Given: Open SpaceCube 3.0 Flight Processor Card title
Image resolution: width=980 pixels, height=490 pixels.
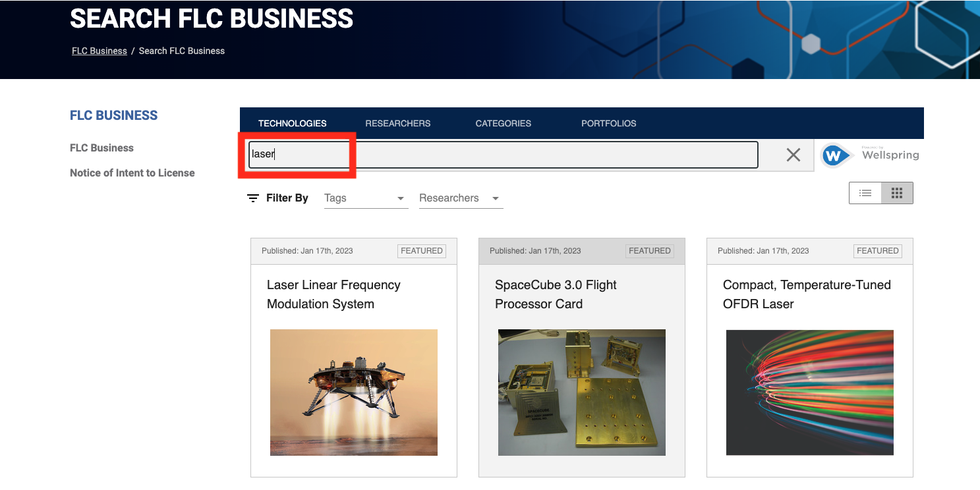Looking at the screenshot, I should [556, 294].
